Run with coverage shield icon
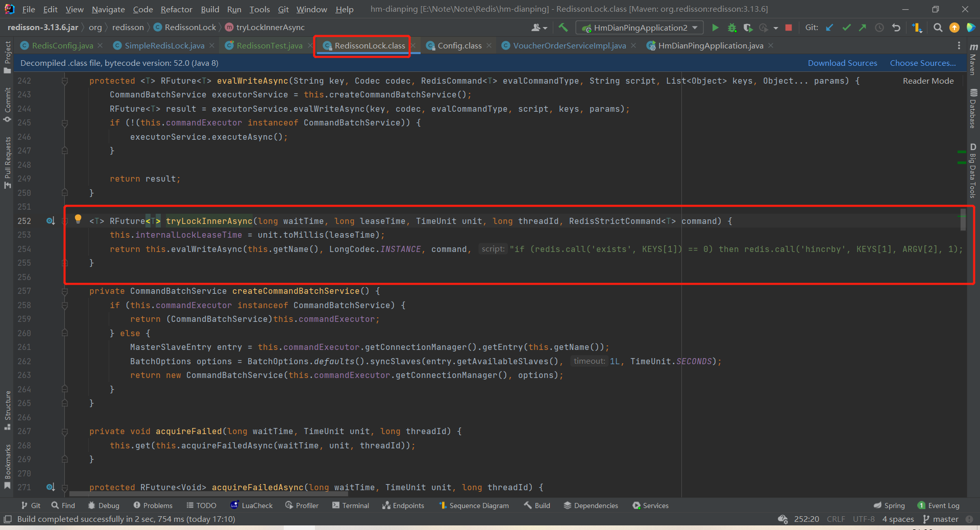980x530 pixels. [748, 28]
